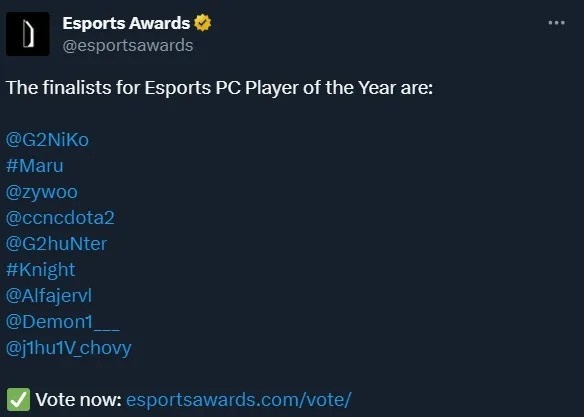The width and height of the screenshot is (584, 417).
Task: Open the esportsawards.com/vote/ link
Action: pyautogui.click(x=238, y=400)
